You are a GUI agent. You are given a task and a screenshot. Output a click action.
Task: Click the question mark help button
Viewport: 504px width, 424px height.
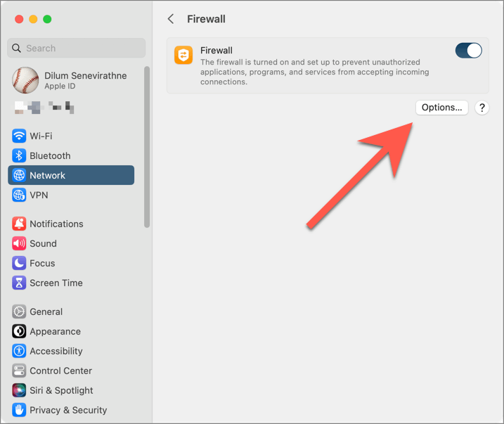point(482,108)
